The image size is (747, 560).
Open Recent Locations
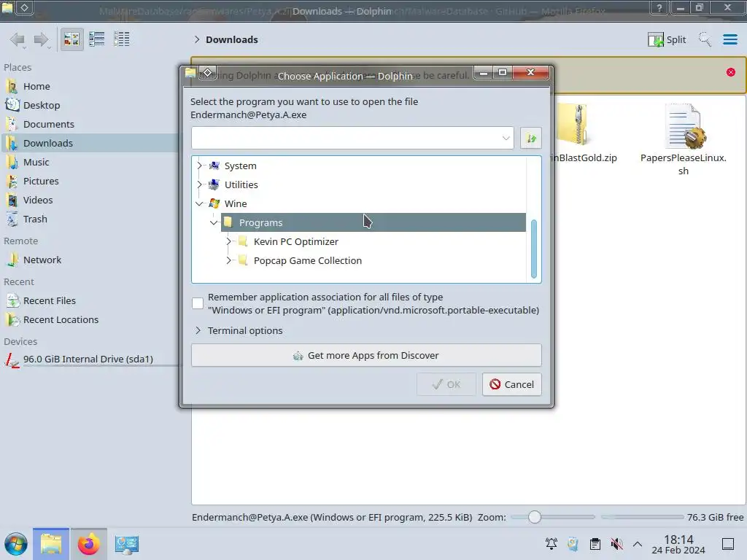point(61,320)
